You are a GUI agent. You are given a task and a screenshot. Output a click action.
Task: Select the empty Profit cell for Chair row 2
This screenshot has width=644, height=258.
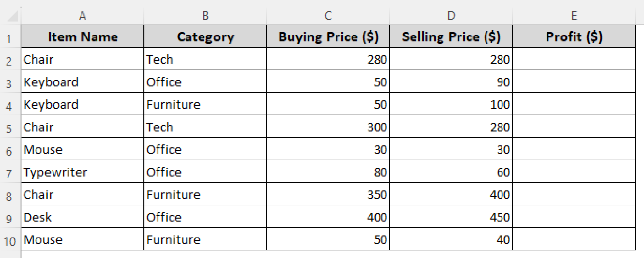[x=574, y=59]
